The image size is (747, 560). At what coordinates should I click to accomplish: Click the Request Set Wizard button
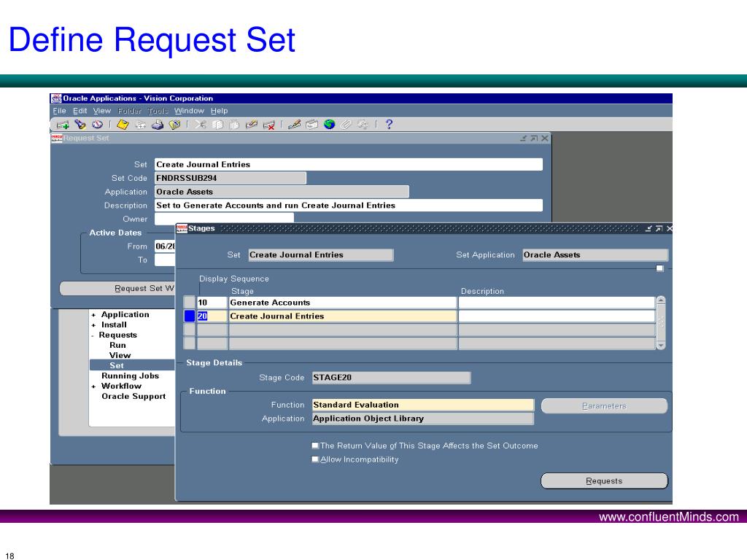117,289
